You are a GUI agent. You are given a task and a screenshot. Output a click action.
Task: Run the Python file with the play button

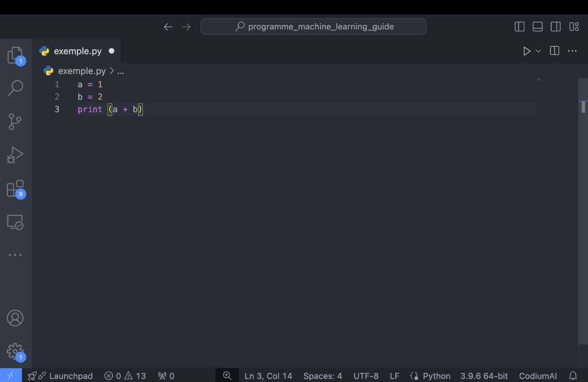[x=526, y=50]
